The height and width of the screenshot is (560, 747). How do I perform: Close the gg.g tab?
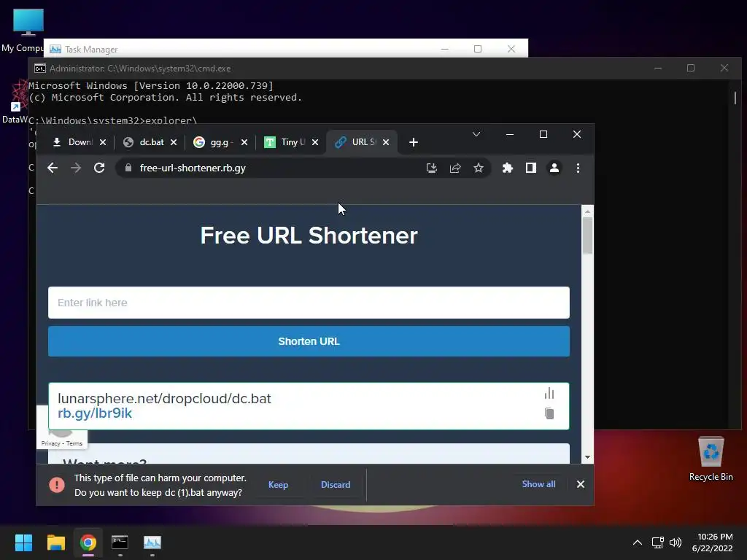point(244,142)
